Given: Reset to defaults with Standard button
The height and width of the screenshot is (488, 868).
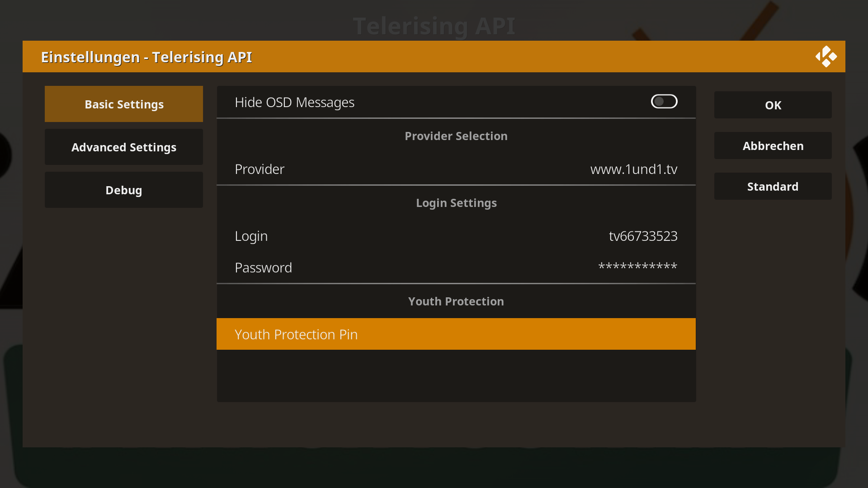Looking at the screenshot, I should (773, 186).
